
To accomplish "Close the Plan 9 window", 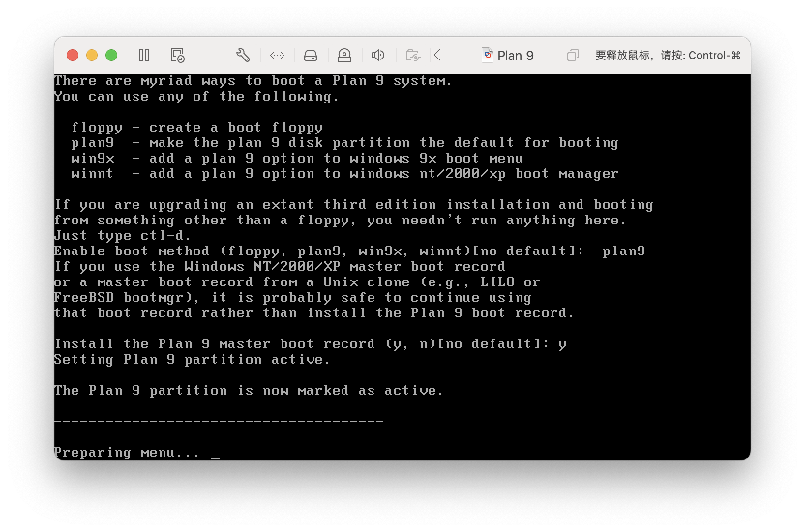I will pyautogui.click(x=73, y=55).
